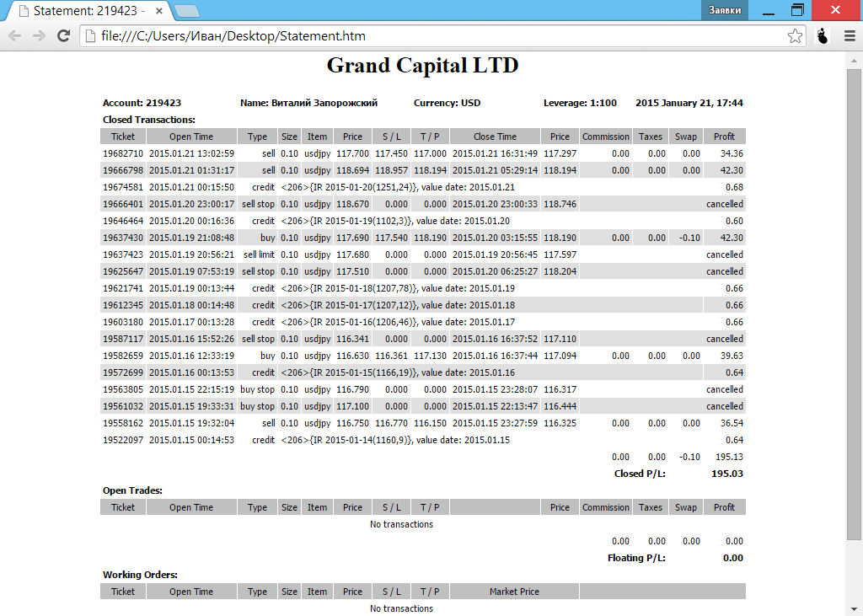Screen dimensions: 863x616
Task: Click the Account: 219423 label
Action: tap(142, 103)
